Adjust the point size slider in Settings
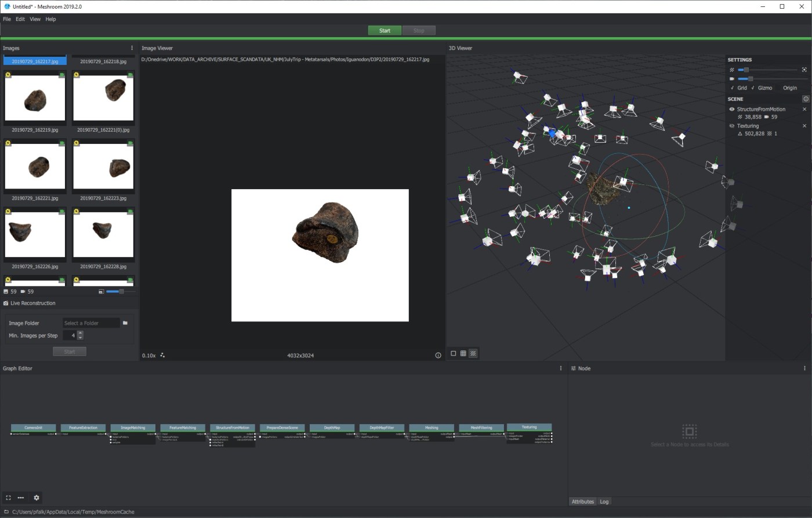 (x=746, y=70)
